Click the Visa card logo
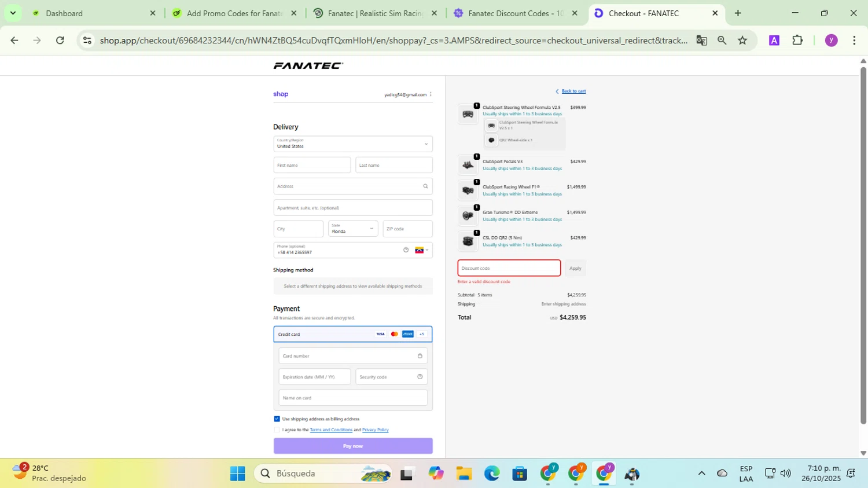 coord(380,334)
